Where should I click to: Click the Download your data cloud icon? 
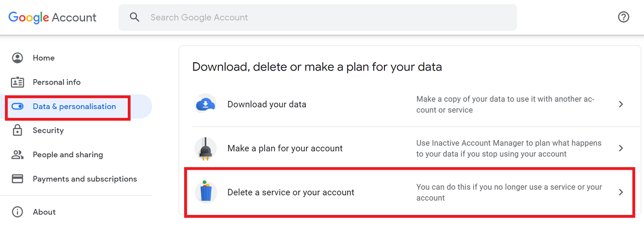coord(205,104)
